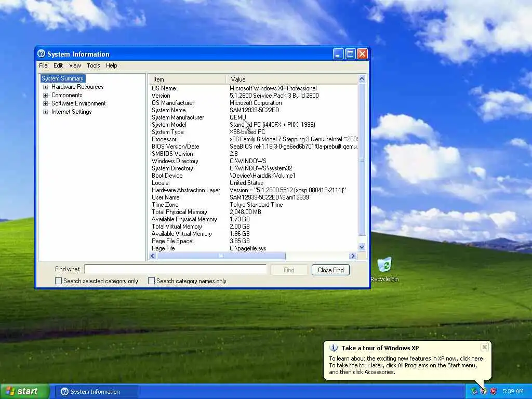Select the System Model row
Viewport: 532px width, 399px height.
click(x=253, y=125)
